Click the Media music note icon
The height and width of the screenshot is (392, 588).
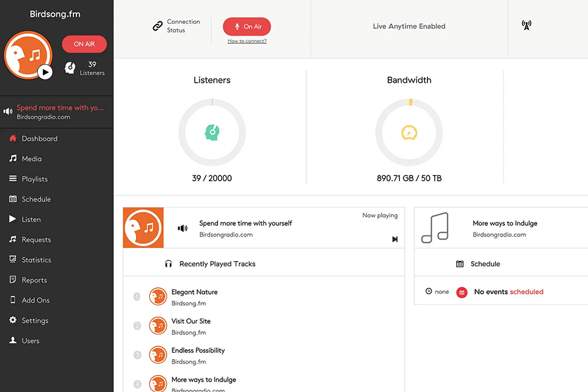pos(13,158)
